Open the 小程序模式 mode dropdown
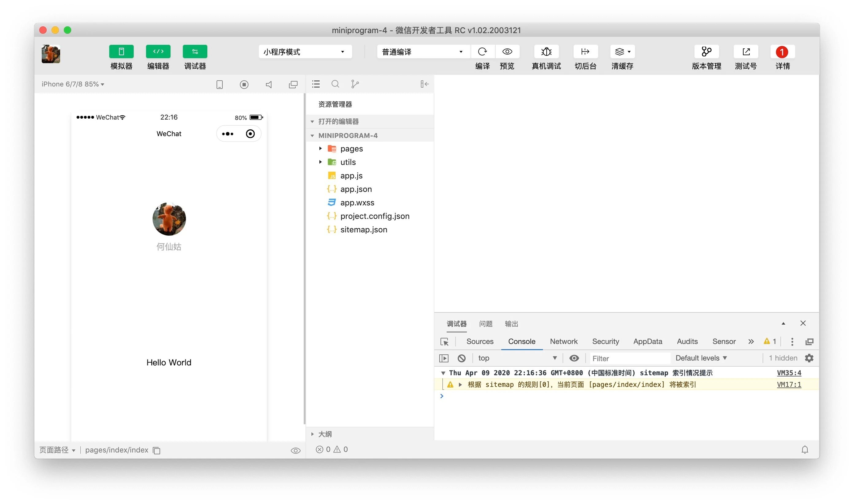Image resolution: width=854 pixels, height=504 pixels. click(305, 52)
